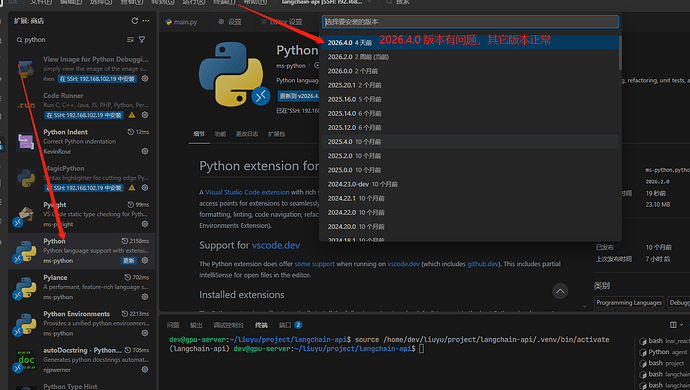Open the extensions view more-actions menu
Image resolution: width=690 pixels, height=390 pixels.
(146, 21)
